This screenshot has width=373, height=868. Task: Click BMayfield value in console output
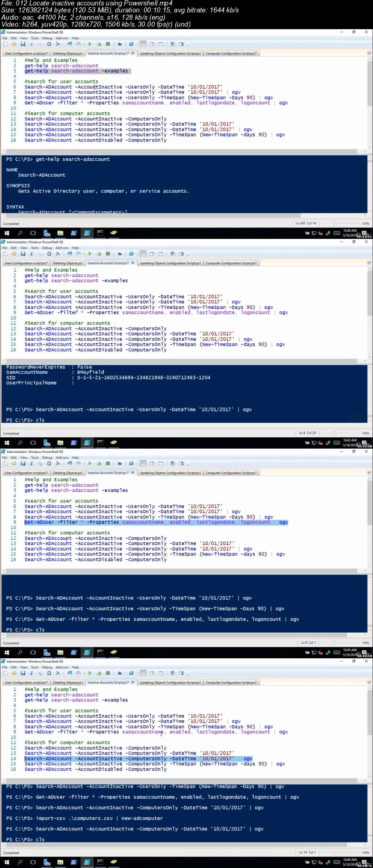(x=91, y=372)
